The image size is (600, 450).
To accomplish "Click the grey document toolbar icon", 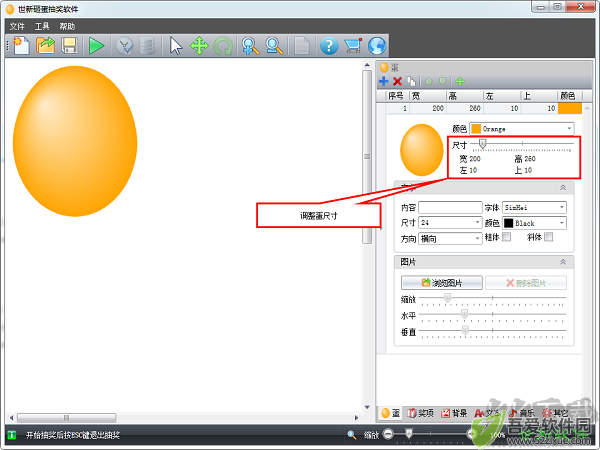I will [x=302, y=46].
